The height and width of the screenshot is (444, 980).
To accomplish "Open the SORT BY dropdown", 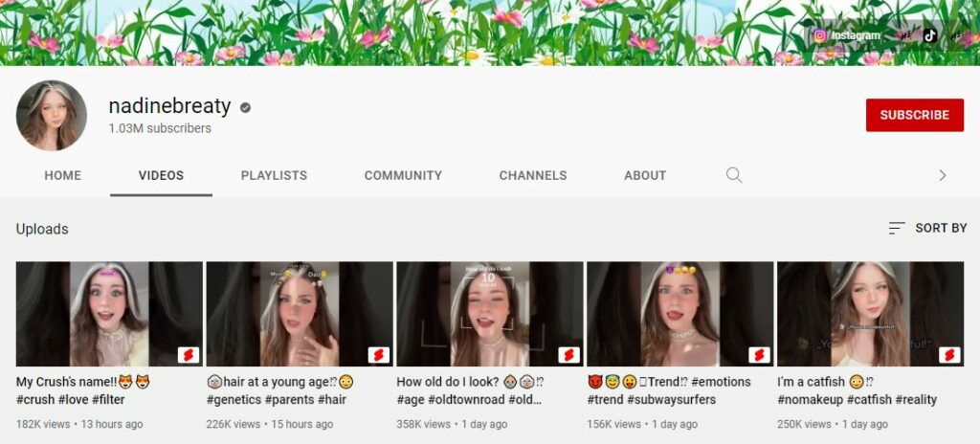I will (x=927, y=229).
